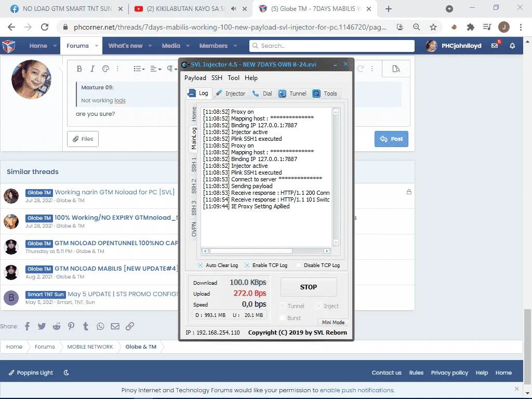Screen dimensions: 532x399
Task: Toggle the Tunnel checkbox in SVL Injector
Action: pos(282,306)
